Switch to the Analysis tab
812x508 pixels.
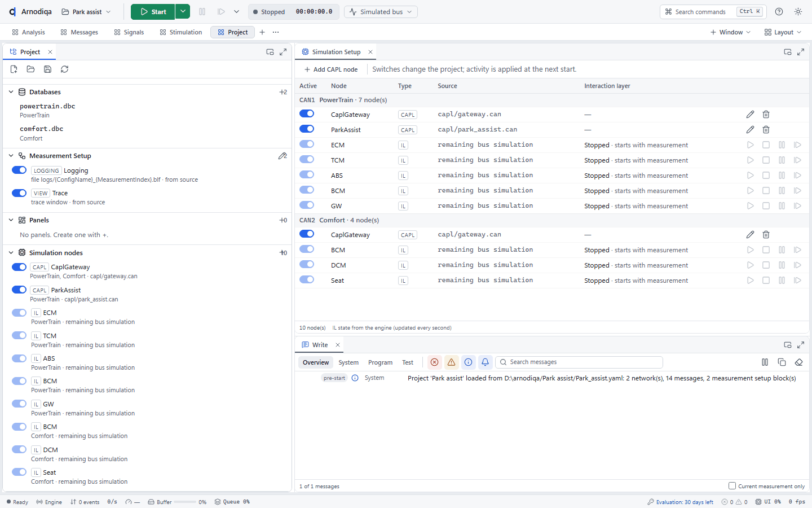[x=28, y=32]
